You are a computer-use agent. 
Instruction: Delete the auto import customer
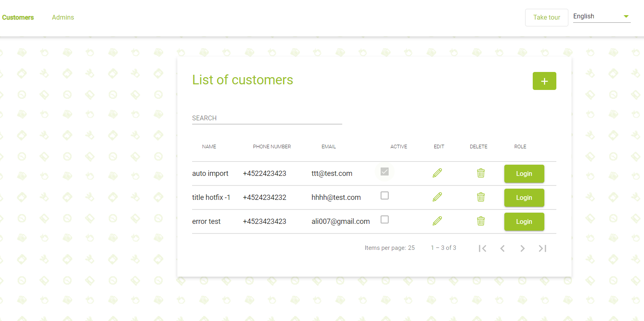(481, 173)
